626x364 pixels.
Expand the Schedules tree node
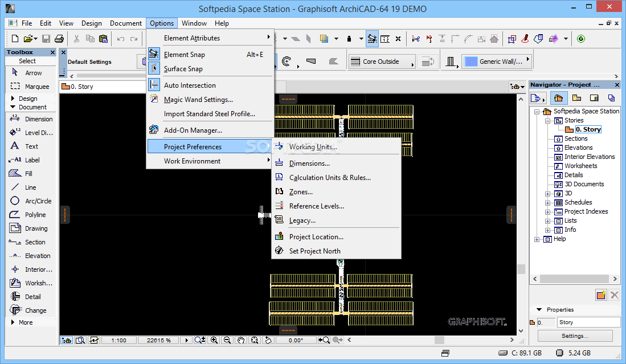[548, 203]
